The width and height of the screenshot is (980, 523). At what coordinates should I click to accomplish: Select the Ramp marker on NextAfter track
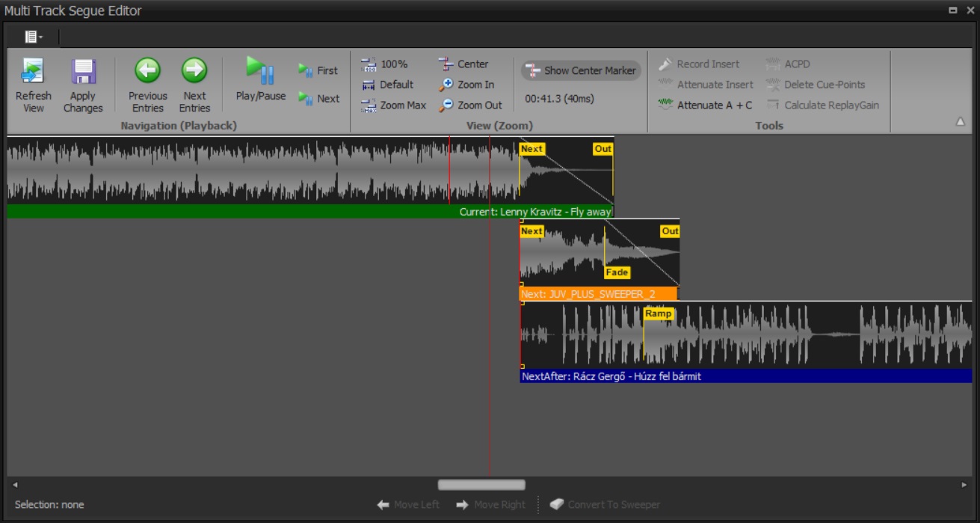tap(659, 314)
